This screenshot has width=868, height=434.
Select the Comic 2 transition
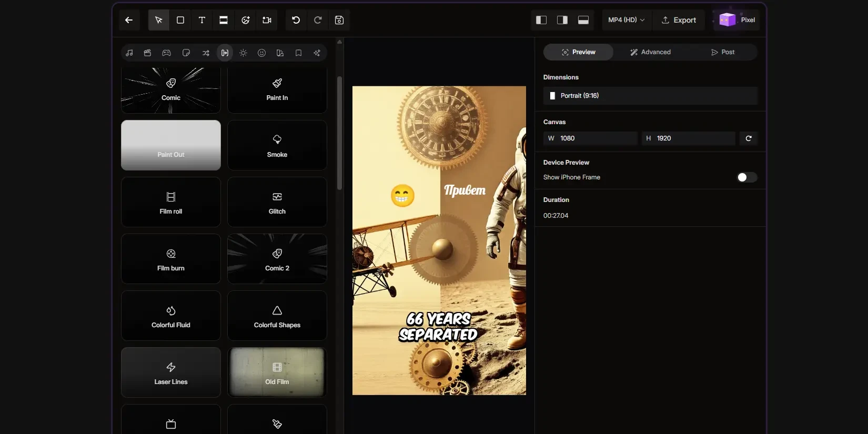(277, 259)
